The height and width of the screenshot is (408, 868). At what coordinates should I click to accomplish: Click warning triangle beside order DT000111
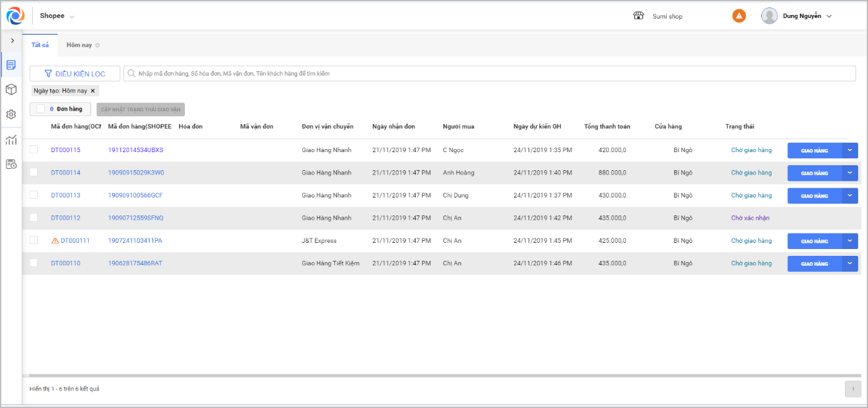pos(55,241)
